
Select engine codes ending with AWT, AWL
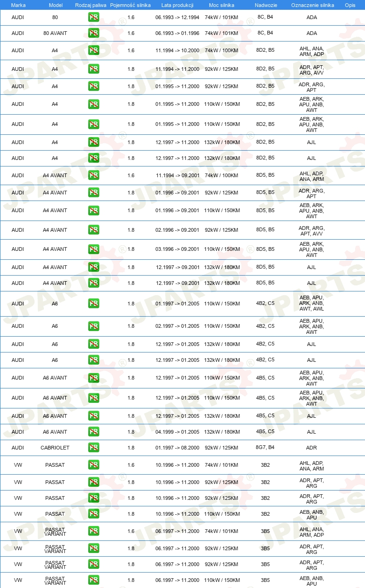(x=311, y=304)
